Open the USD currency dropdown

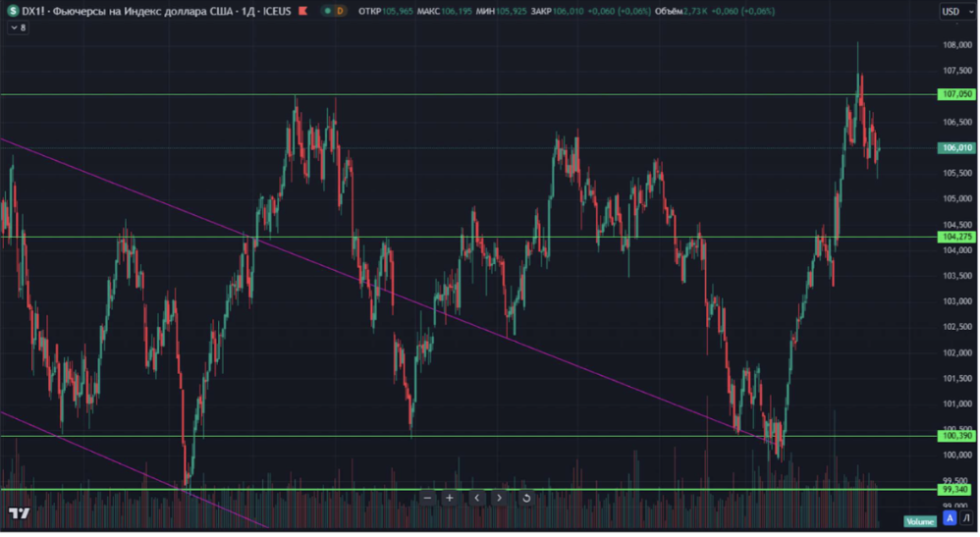[x=956, y=11]
